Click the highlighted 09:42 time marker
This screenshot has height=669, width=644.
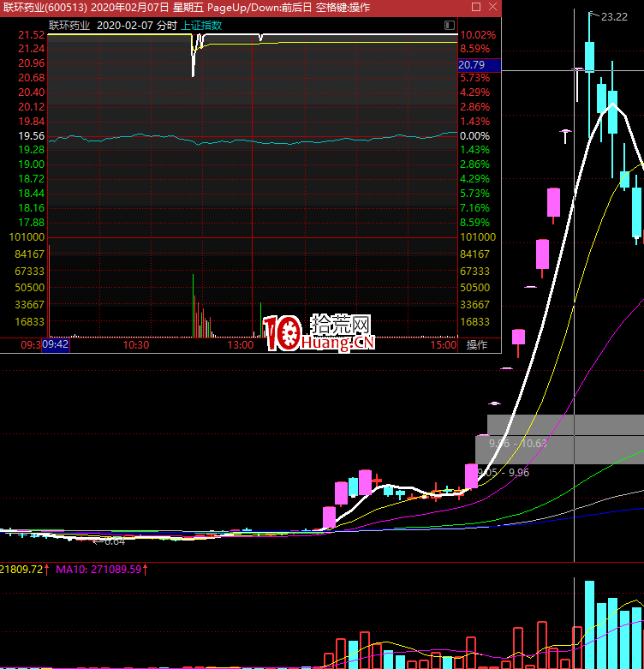(57, 345)
